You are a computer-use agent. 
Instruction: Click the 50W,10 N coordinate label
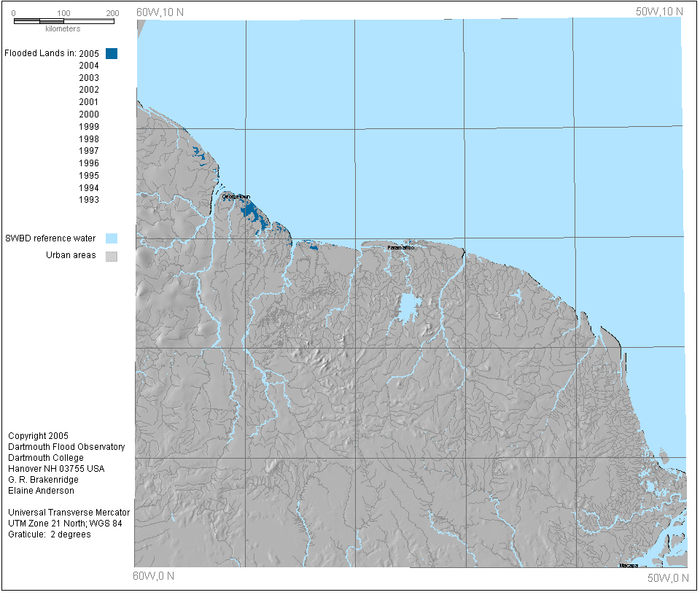pyautogui.click(x=659, y=11)
